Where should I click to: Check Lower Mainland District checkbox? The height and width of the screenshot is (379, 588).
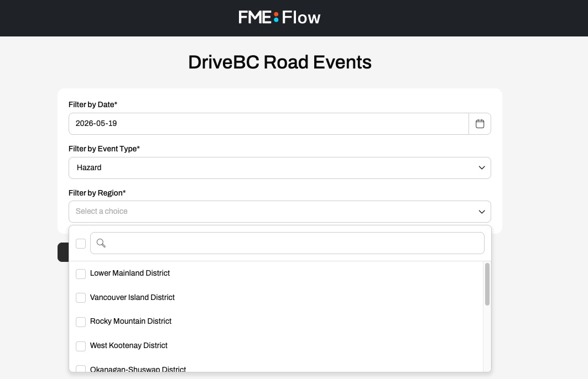pos(81,274)
